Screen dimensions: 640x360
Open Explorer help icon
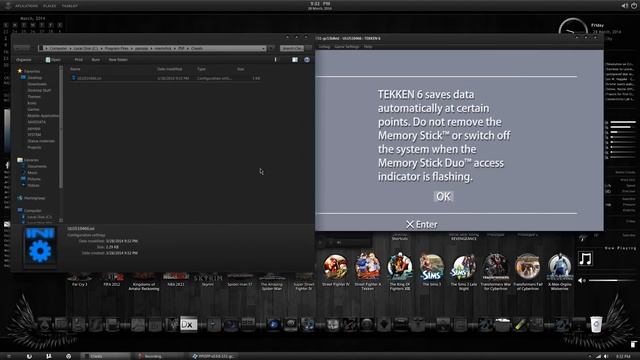307,60
